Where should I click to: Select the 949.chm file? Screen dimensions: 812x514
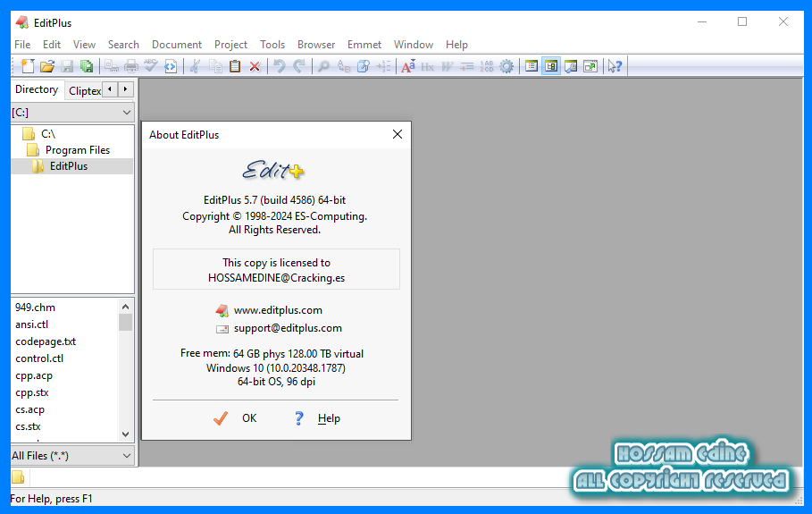[x=35, y=308]
